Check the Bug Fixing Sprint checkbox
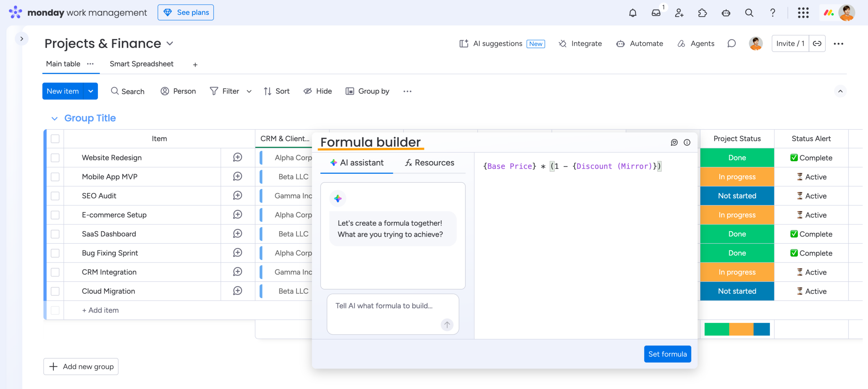This screenshot has height=389, width=868. [x=55, y=253]
